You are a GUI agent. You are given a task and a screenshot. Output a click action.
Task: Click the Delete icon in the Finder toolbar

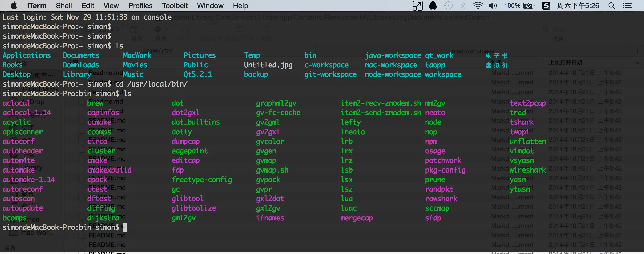(266, 29)
